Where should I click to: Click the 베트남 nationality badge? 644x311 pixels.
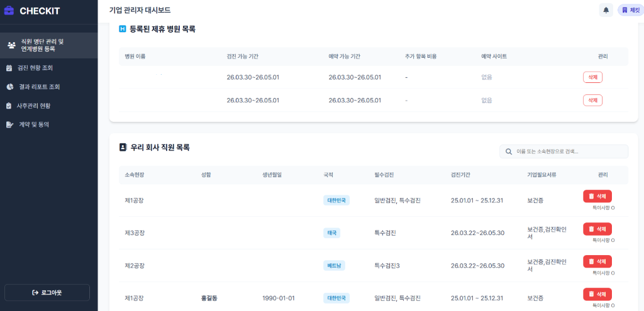point(334,266)
